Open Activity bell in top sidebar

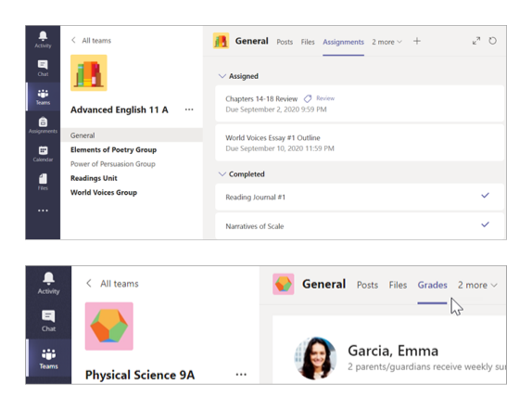pyautogui.click(x=43, y=40)
